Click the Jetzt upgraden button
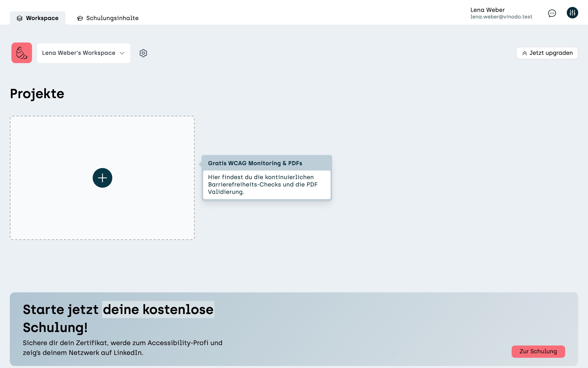This screenshot has height=368, width=588. pos(547,53)
